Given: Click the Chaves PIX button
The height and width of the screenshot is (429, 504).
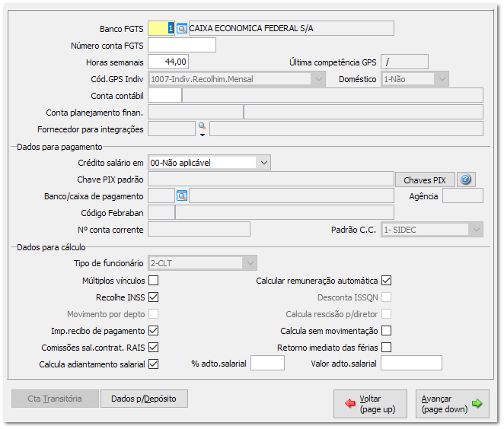Looking at the screenshot, I should 424,180.
